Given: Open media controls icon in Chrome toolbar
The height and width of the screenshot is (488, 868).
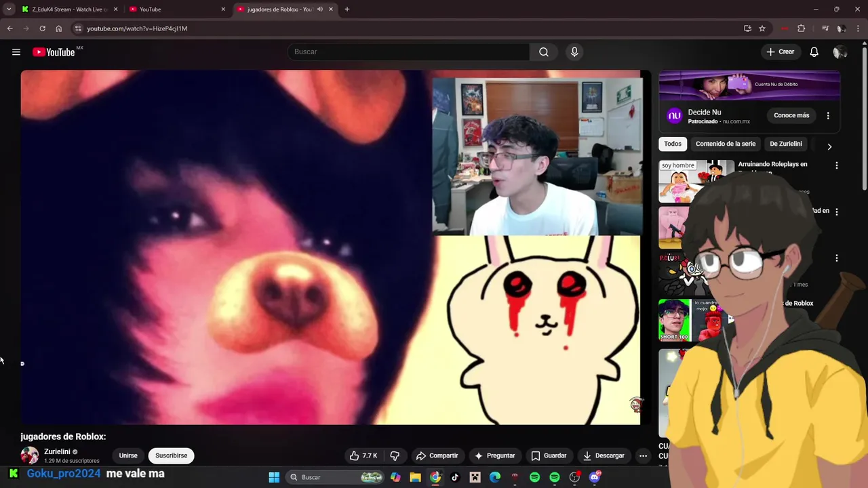Looking at the screenshot, I should 825,28.
